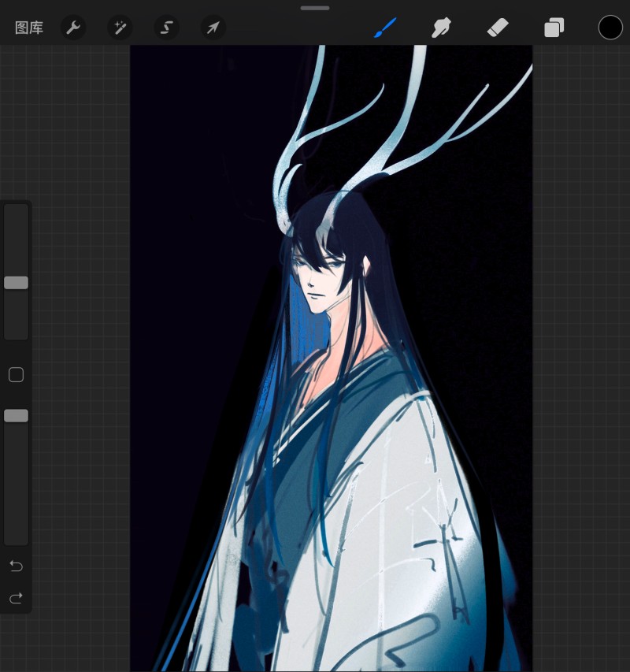Open the Gallery (图库) view
This screenshot has width=630, height=672.
[x=29, y=28]
